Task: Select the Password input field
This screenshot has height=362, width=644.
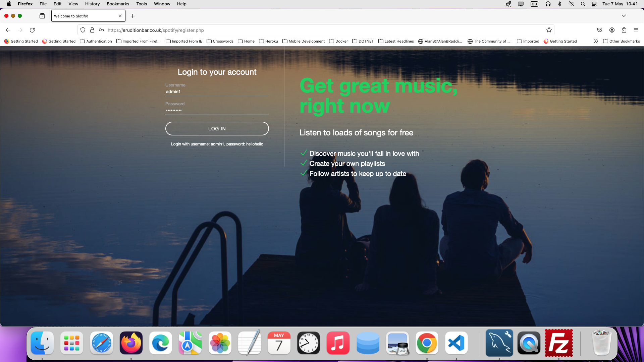Action: tap(217, 110)
